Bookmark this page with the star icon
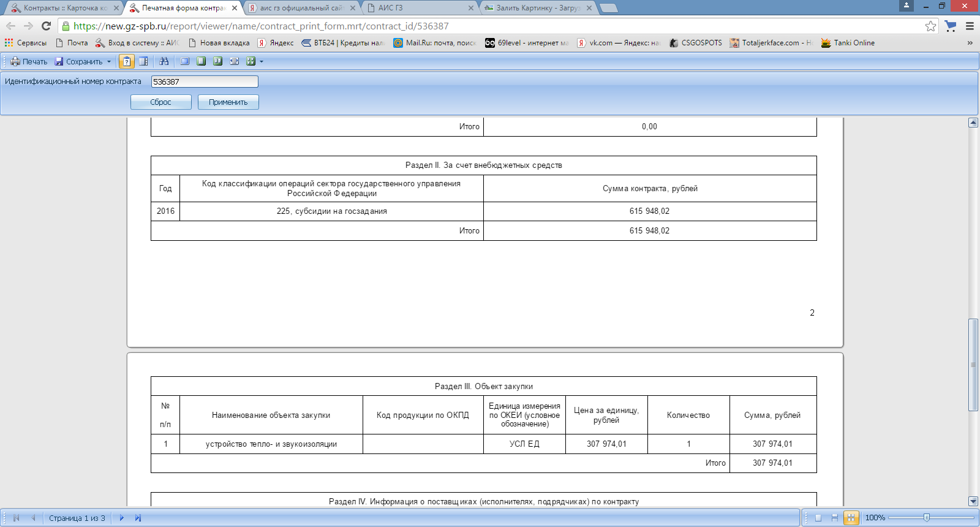980x527 pixels. [x=930, y=26]
